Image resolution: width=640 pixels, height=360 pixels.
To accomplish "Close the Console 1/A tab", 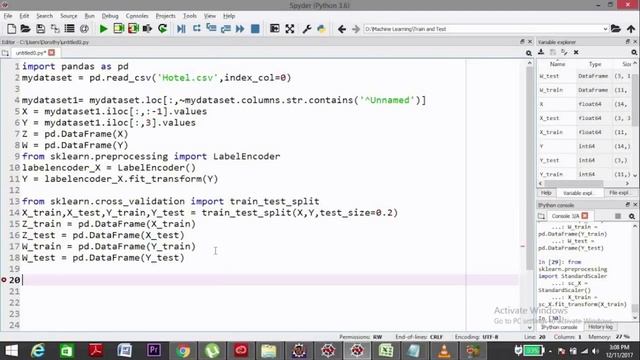I will point(585,216).
